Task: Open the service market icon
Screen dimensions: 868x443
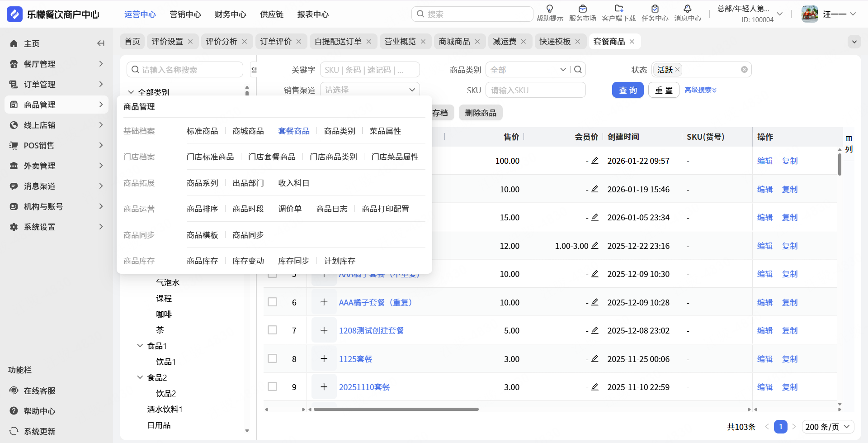Action: pyautogui.click(x=582, y=9)
